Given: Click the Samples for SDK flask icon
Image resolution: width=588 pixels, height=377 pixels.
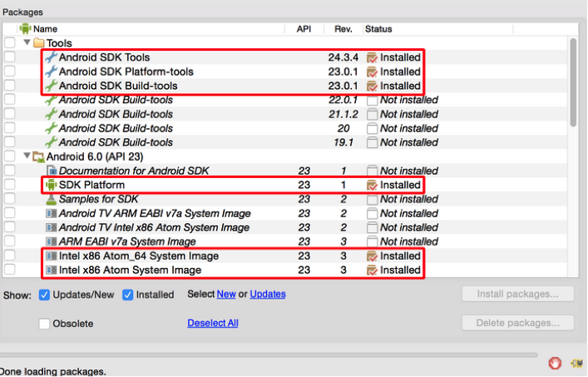Looking at the screenshot, I should point(51,199).
